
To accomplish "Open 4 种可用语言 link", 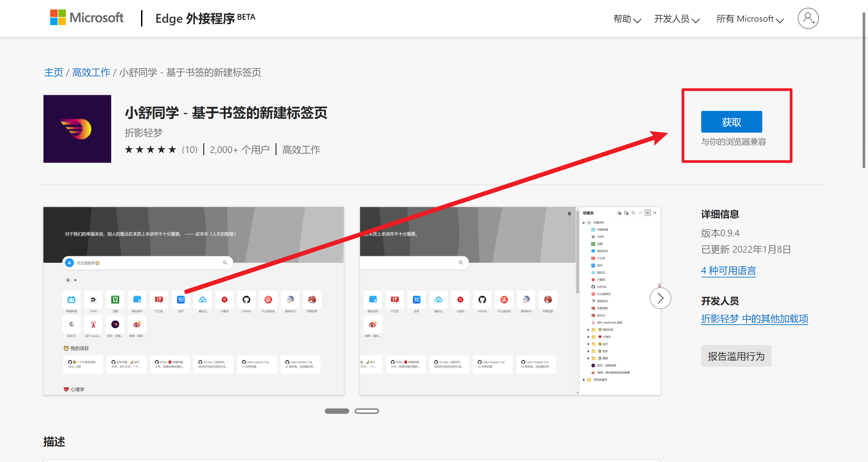I will tap(728, 271).
